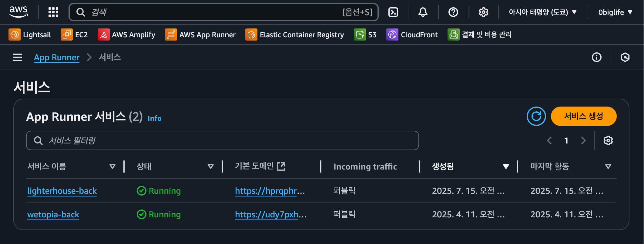Open the services grid menu
This screenshot has height=244, width=644.
[x=53, y=12]
